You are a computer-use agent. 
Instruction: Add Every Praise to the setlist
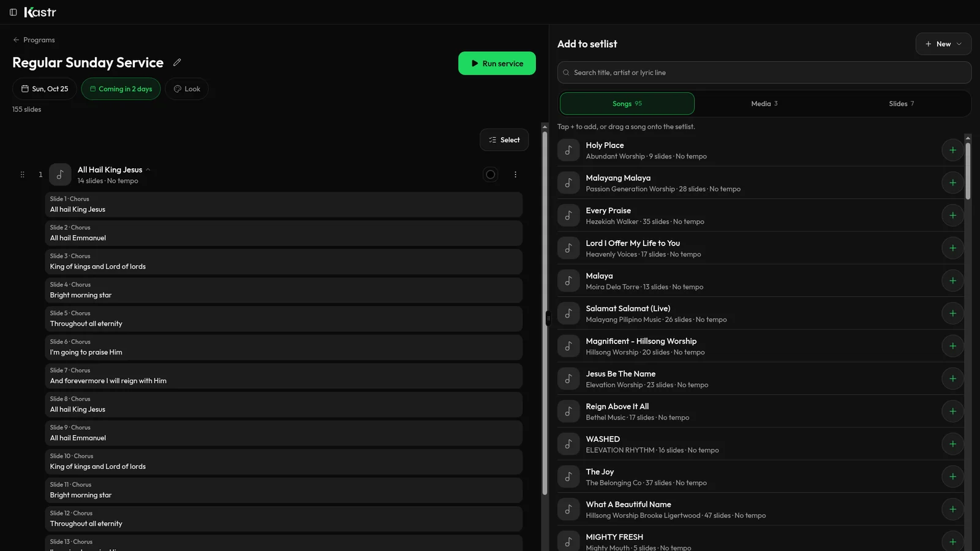pos(952,216)
